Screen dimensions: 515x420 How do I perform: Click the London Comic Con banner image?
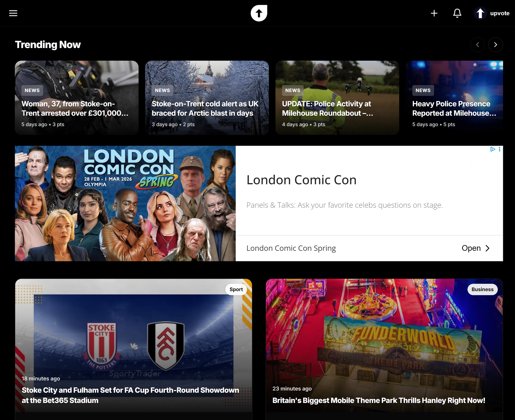click(x=125, y=203)
